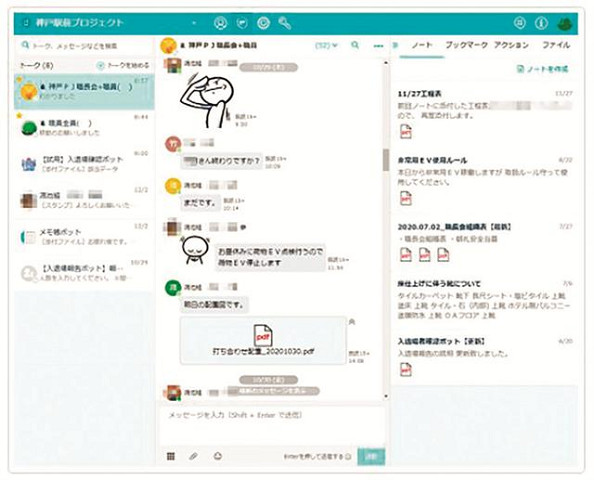The height and width of the screenshot is (480, 594).
Task: Click the teal send button
Action: [371, 457]
